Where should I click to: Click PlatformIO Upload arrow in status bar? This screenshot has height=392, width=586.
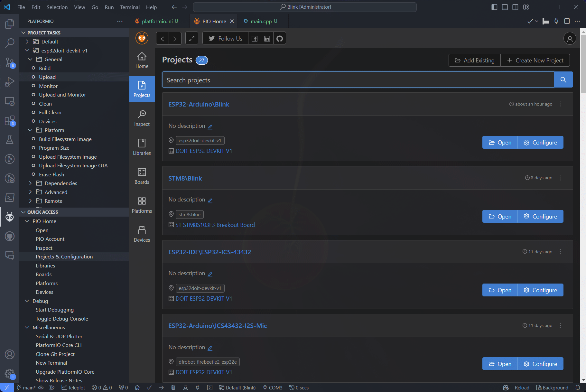[x=161, y=387]
